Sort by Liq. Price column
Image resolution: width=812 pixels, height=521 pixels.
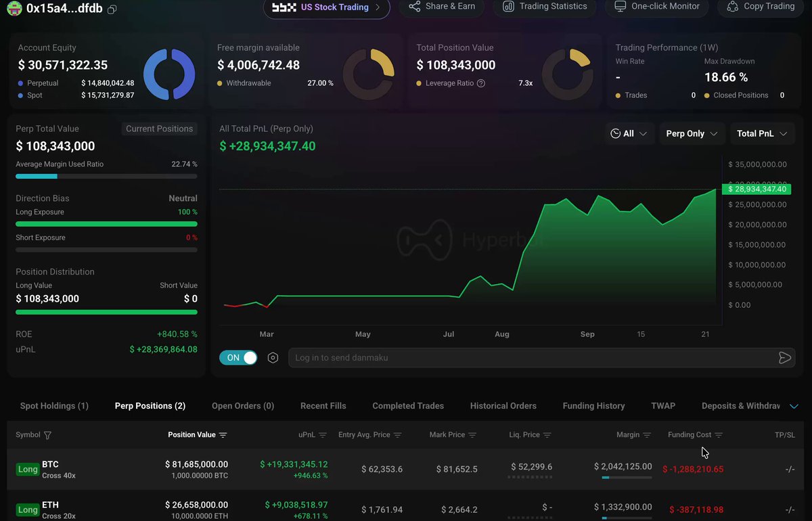pos(547,435)
